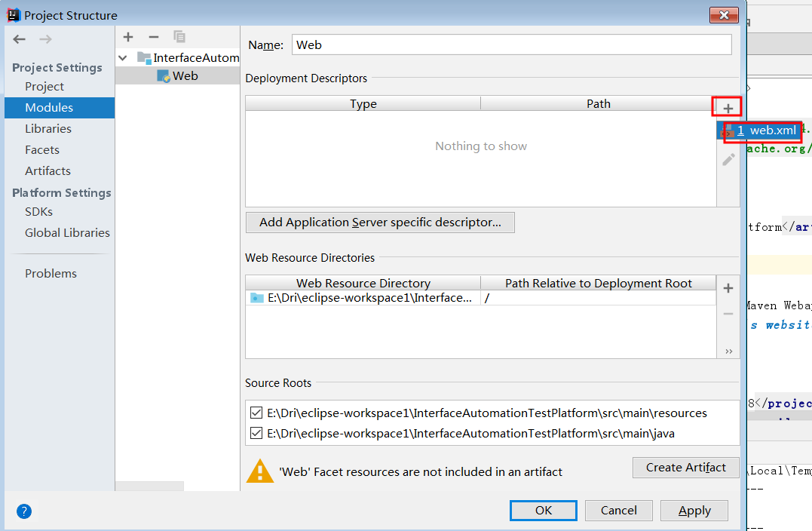812x531 pixels.
Task: Open Facets settings
Action: 42,150
